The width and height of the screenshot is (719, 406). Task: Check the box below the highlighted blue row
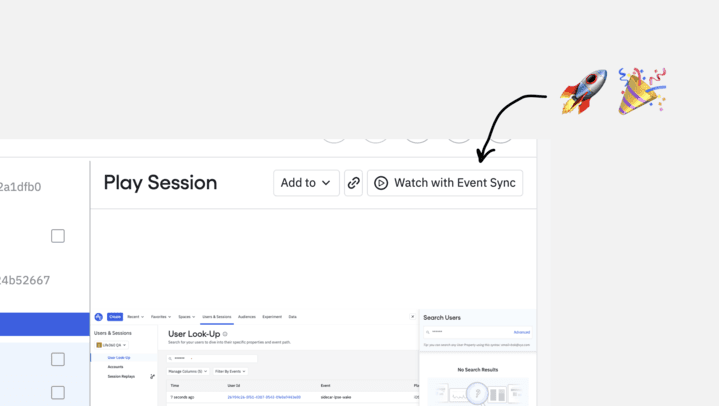point(58,359)
